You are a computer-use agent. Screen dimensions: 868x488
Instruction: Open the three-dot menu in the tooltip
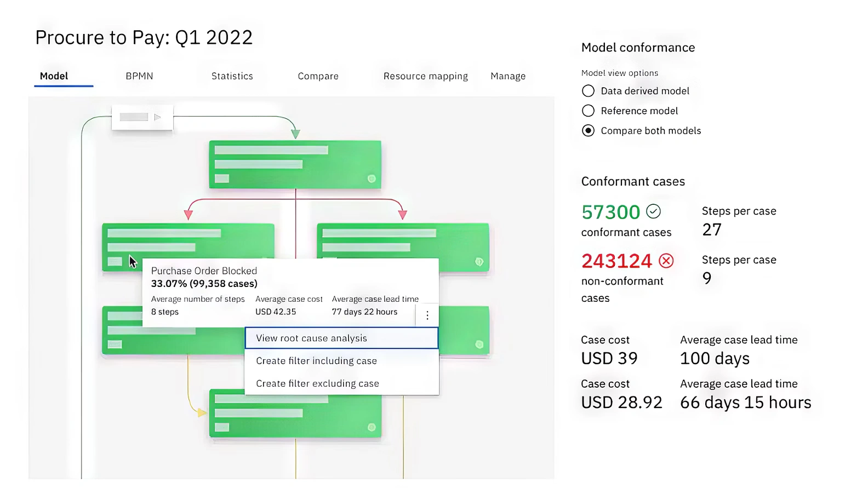427,315
